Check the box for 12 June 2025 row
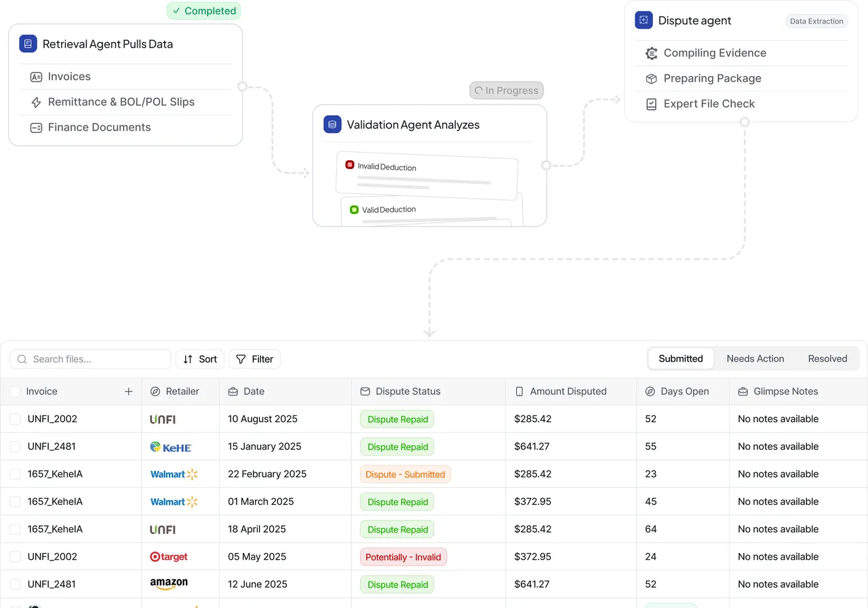868x608 pixels. 15,584
